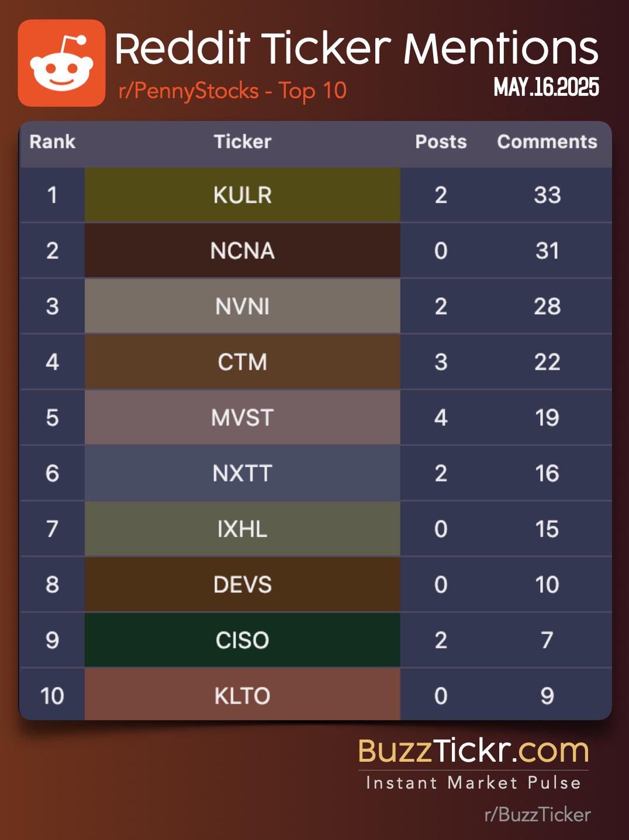The width and height of the screenshot is (629, 840).
Task: Open the BuzzTickr.com link
Action: point(474,751)
